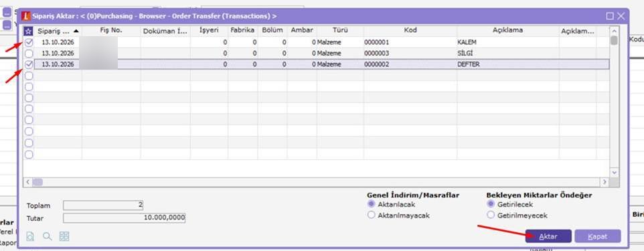Click the magnifier search icon at bottom left
This screenshot has height=251, width=644.
pos(48,236)
